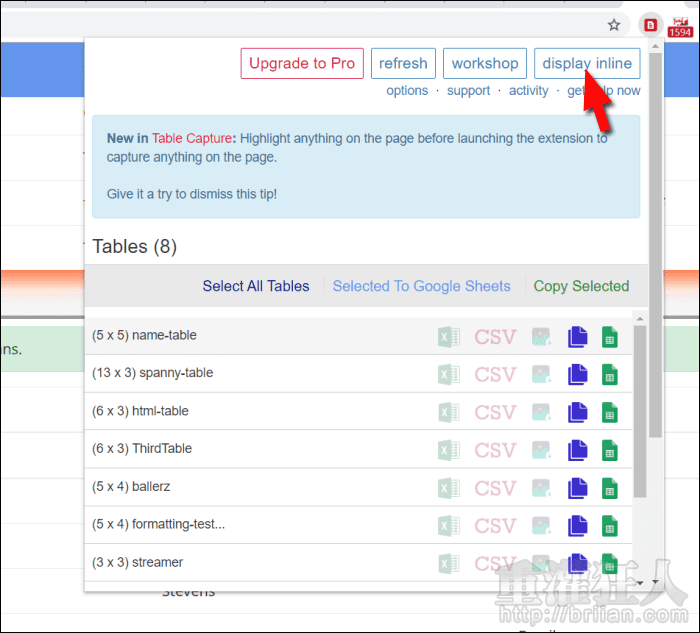Click the screenshot icon for formatting-test row

[x=542, y=526]
